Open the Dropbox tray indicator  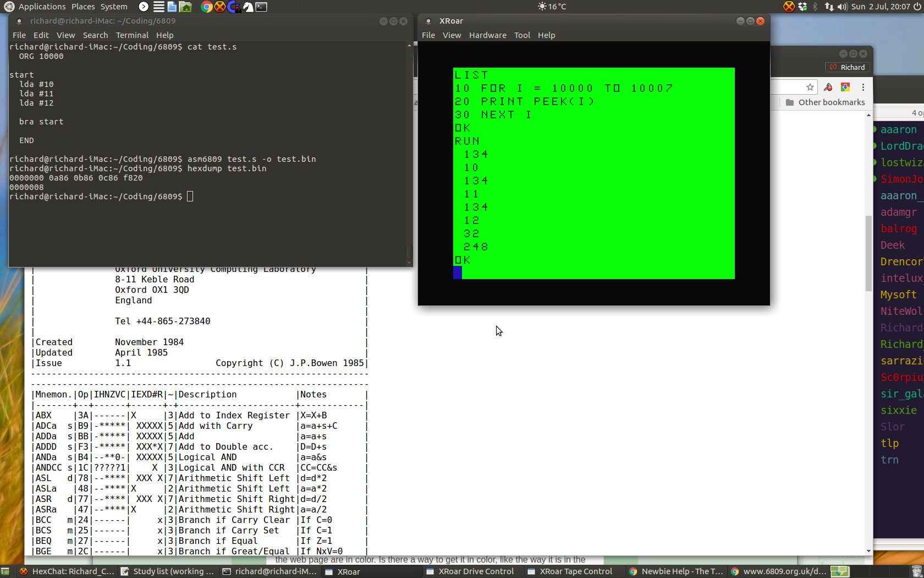(802, 7)
